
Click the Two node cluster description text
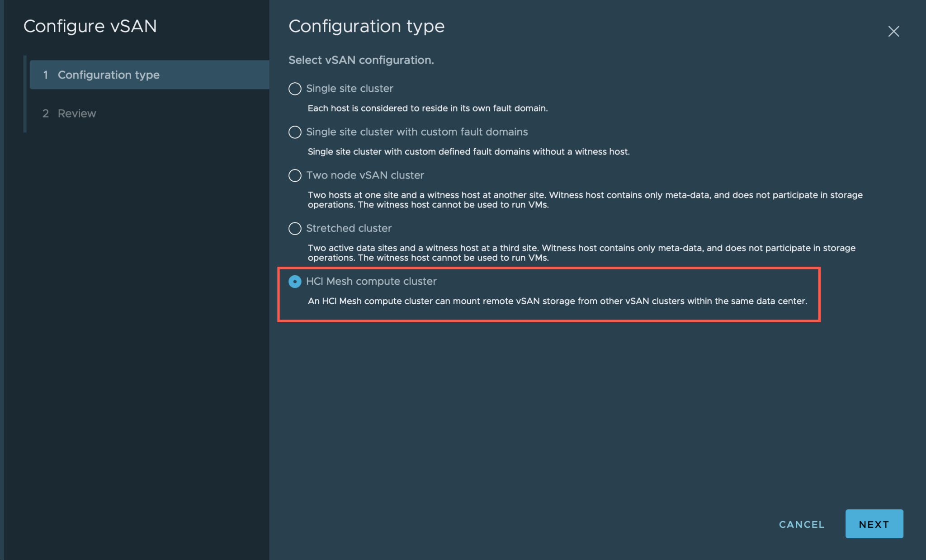point(585,200)
